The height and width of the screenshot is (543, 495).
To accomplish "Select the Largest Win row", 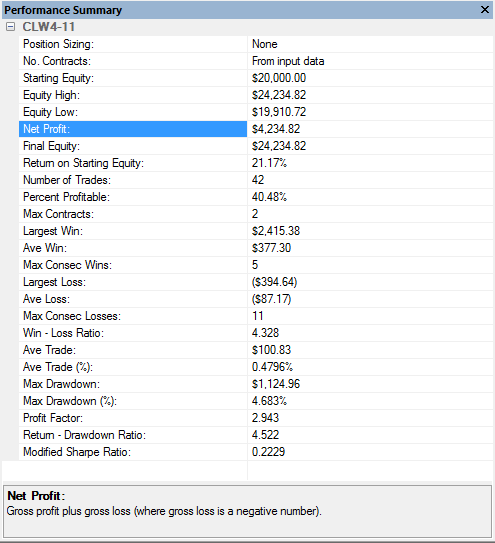I will [x=256, y=231].
